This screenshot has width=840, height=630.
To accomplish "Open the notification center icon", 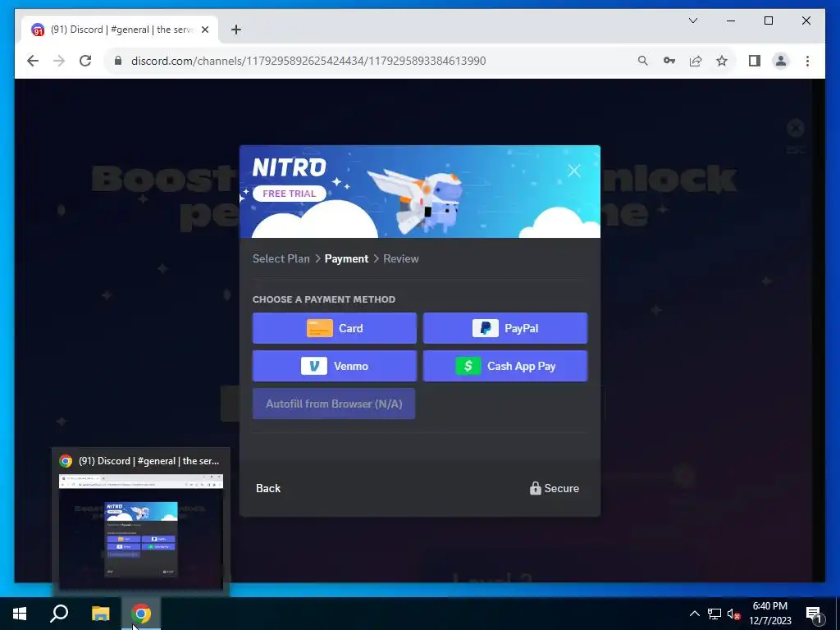I will pos(813,614).
